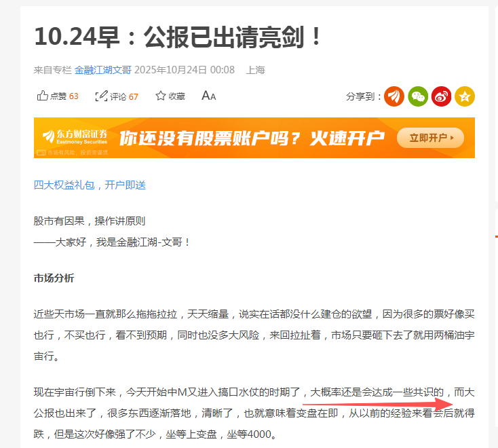This screenshot has height=448, width=498.
Task: Share to Eastmoney via orange icon
Action: tap(394, 96)
